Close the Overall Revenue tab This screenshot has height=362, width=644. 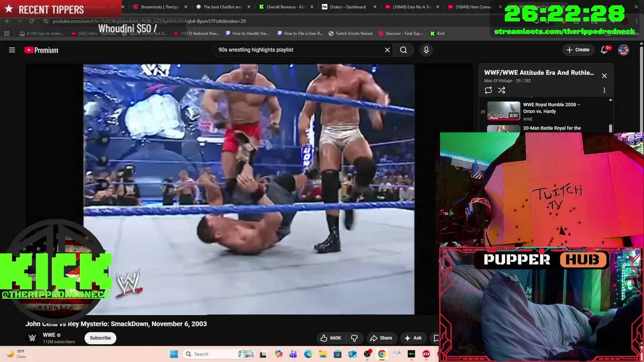coord(312,7)
